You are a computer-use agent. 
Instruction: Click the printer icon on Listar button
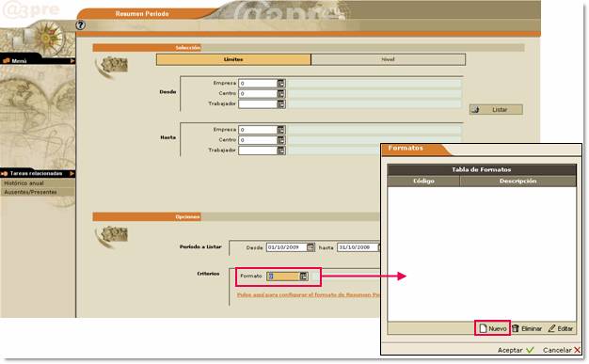475,110
